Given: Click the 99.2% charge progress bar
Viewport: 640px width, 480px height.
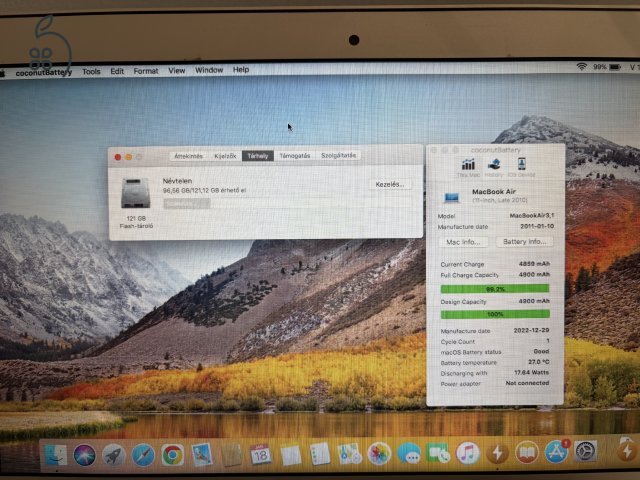Looking at the screenshot, I should click(495, 289).
